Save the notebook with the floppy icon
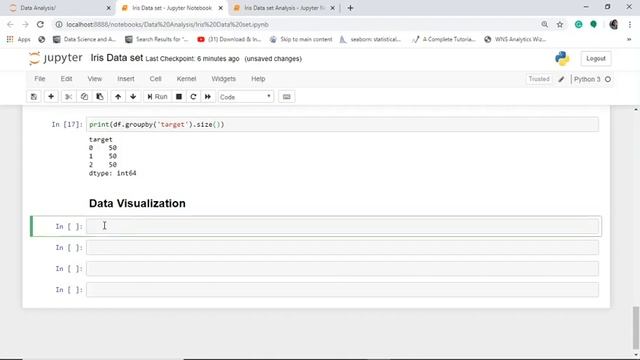This screenshot has width=640, height=360. tap(34, 97)
